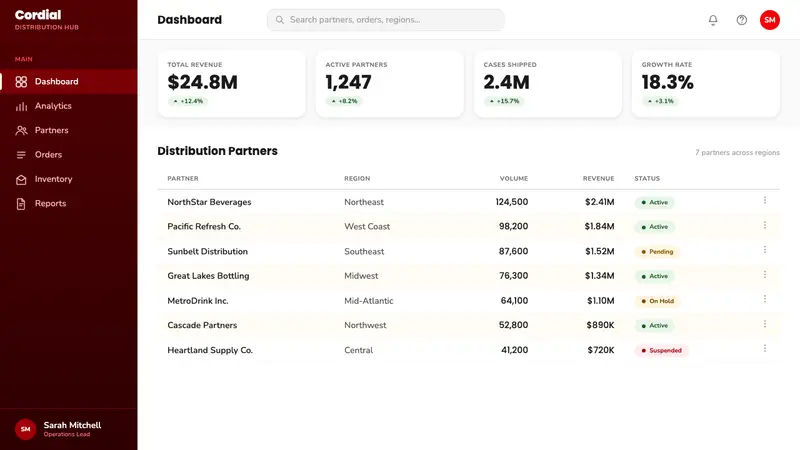Click the +8.2% partners change badge
Image resolution: width=800 pixels, height=450 pixels.
pos(344,101)
